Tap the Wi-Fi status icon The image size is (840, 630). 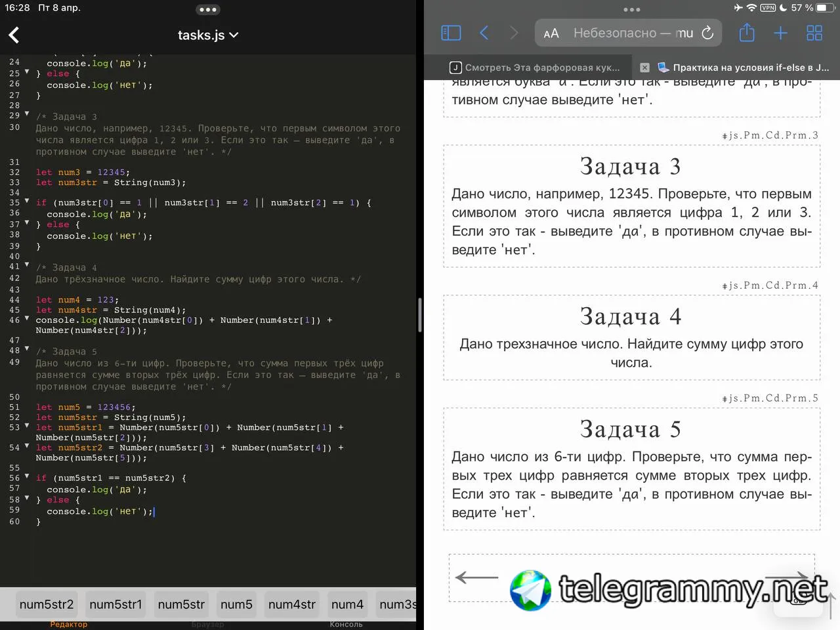tap(751, 8)
